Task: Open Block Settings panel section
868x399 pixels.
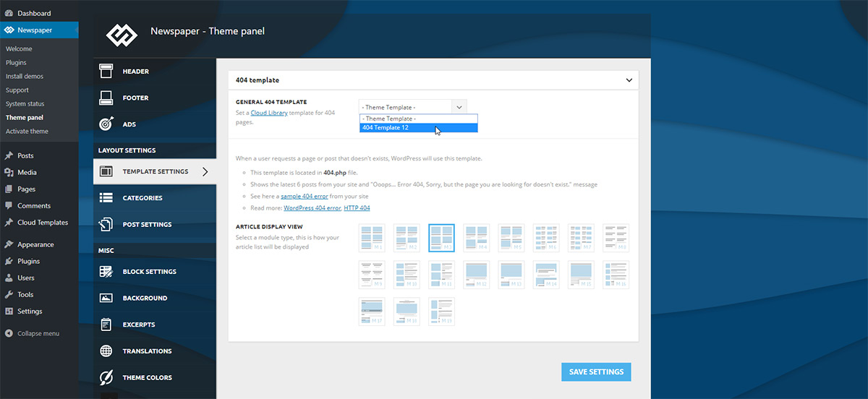Action: click(155, 272)
